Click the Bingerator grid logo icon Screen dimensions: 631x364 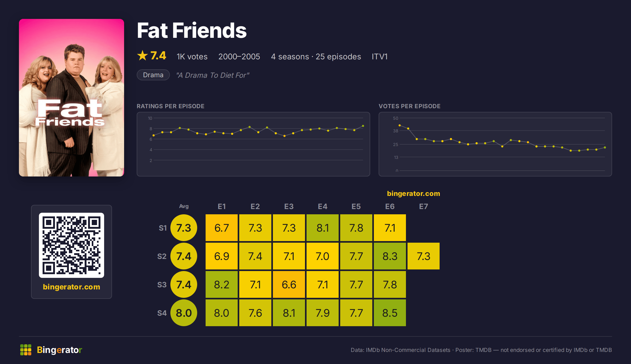point(26,350)
